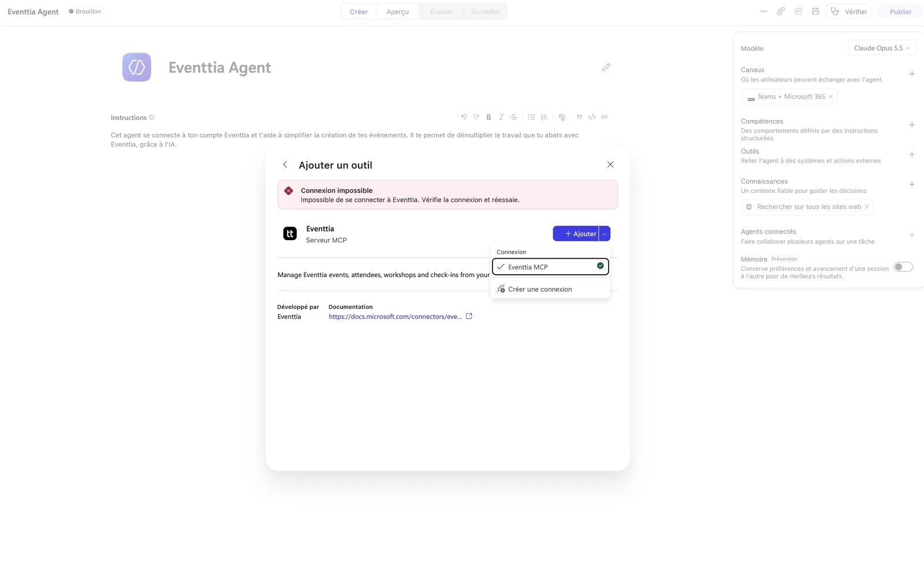Image resolution: width=924 pixels, height=585 pixels.
Task: Add knowledge with the Connaissances plus
Action: 912,185
